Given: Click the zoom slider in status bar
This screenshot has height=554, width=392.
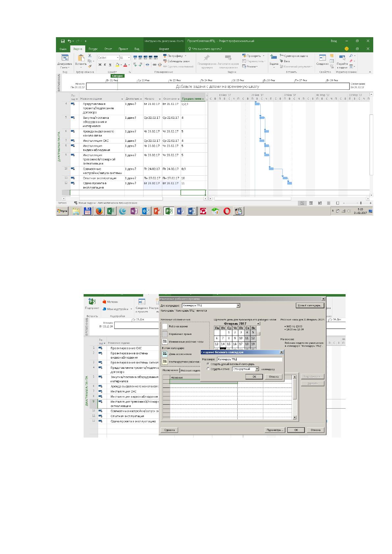Looking at the screenshot, I should 357,203.
